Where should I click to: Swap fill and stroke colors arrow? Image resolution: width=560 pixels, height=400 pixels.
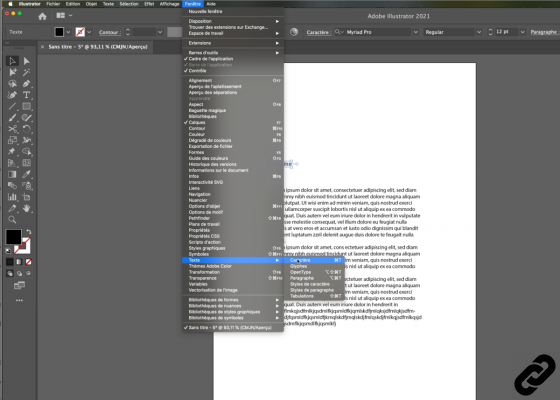tap(29, 232)
